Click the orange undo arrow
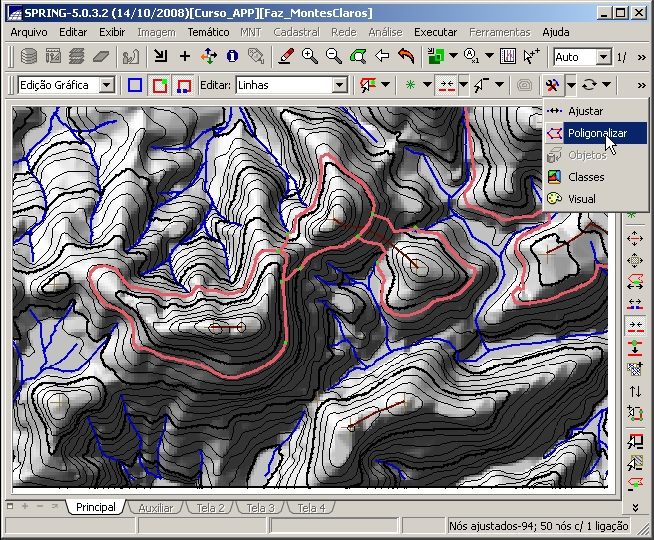Viewport: 654px width, 540px height. click(405, 57)
